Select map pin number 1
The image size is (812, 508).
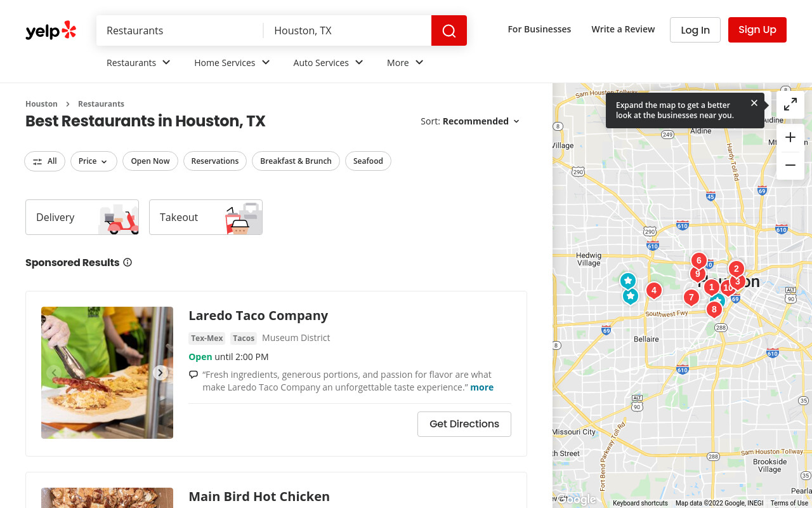pyautogui.click(x=711, y=287)
